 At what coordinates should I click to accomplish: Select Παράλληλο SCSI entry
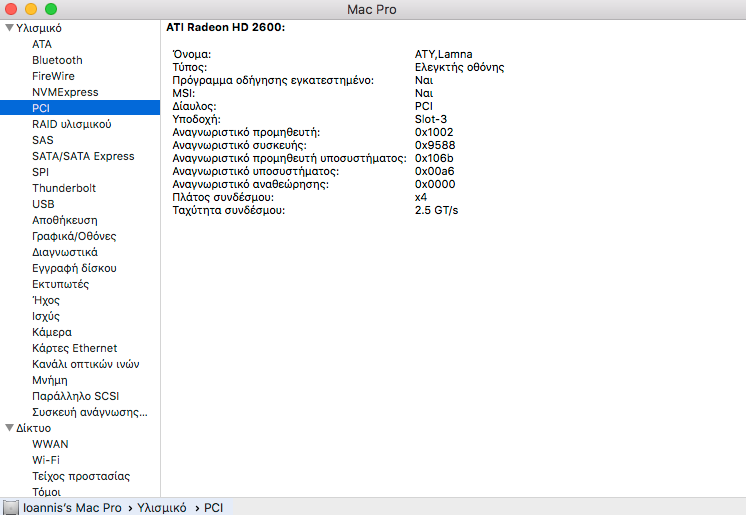coord(76,396)
